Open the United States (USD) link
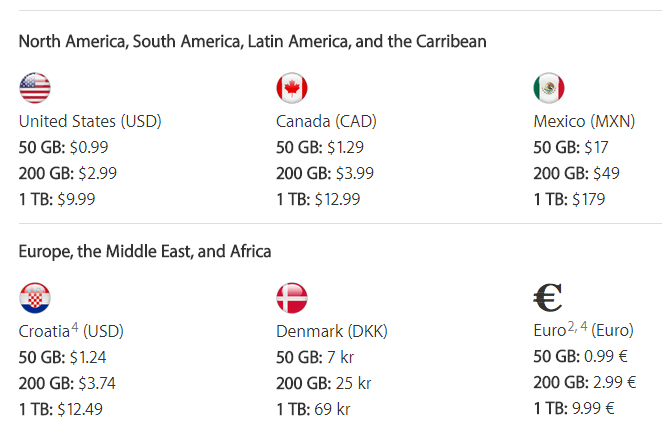 pyautogui.click(x=90, y=122)
